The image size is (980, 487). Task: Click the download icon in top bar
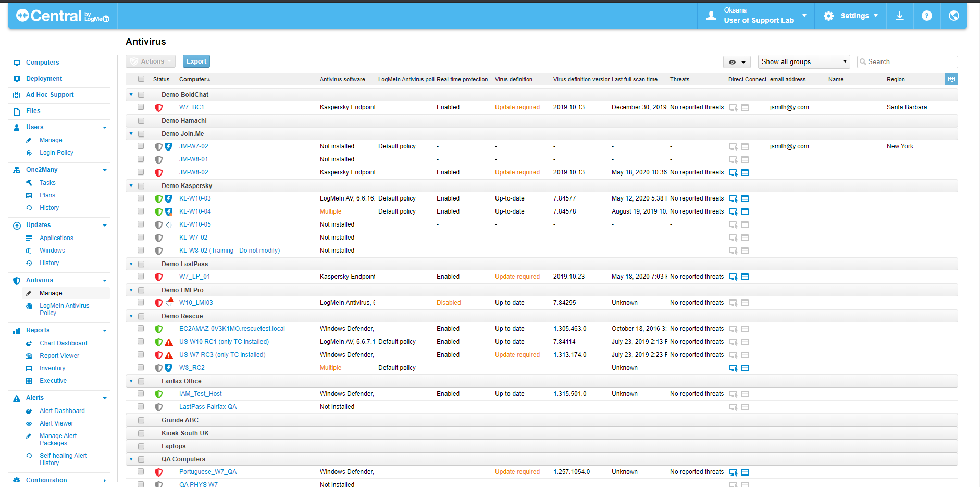tap(899, 16)
